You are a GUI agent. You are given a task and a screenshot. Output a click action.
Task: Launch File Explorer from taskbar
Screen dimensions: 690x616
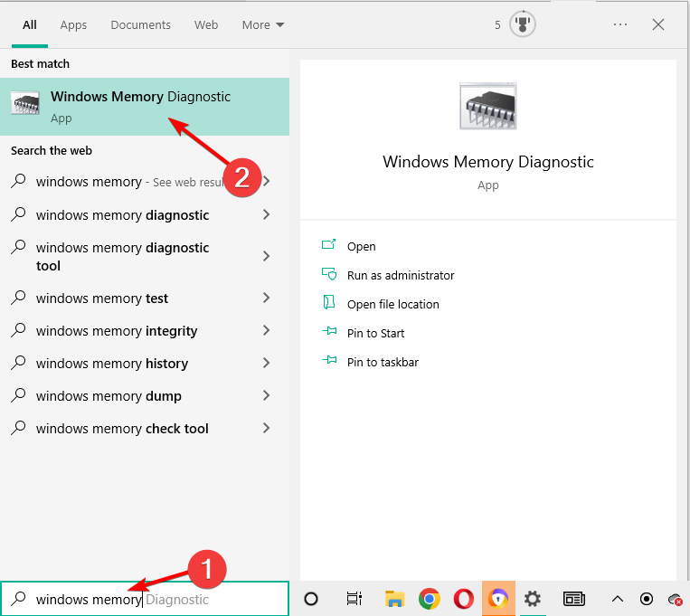point(394,599)
